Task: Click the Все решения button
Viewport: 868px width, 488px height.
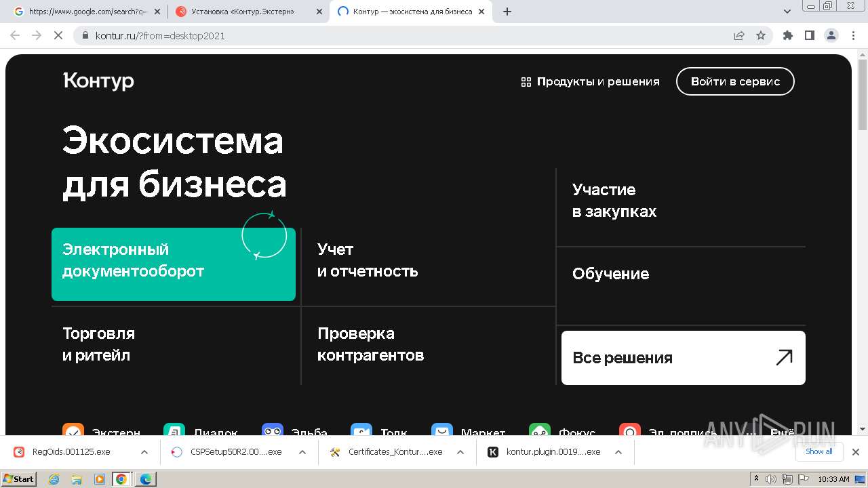Action: tap(684, 358)
